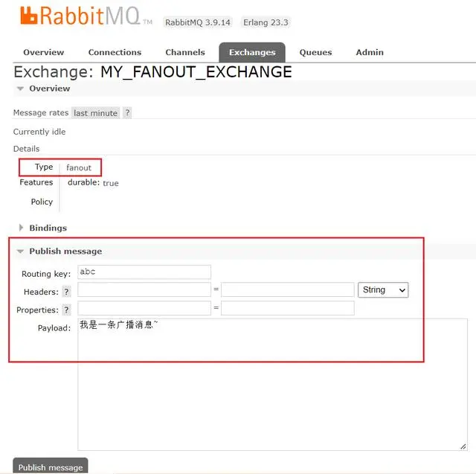The image size is (476, 474).
Task: Click the Properties help question mark
Action: (66, 310)
